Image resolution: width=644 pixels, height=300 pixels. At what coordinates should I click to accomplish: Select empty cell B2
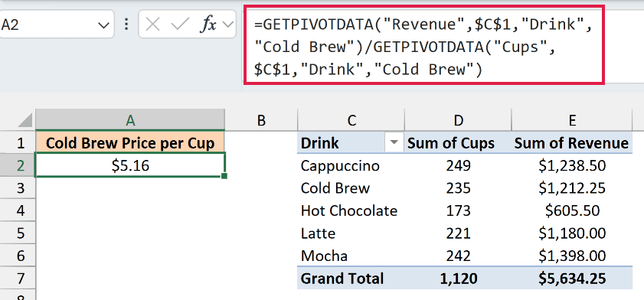(261, 165)
